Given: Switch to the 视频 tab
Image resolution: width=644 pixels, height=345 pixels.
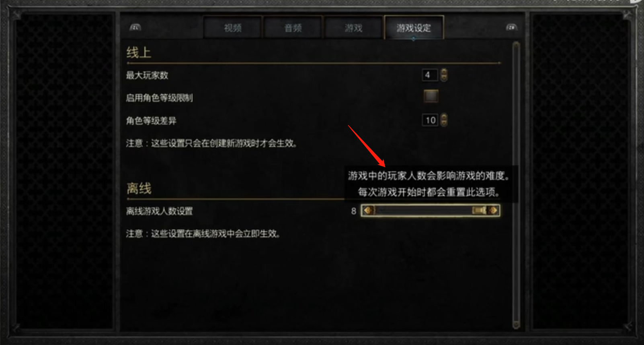Looking at the screenshot, I should coord(233,28).
